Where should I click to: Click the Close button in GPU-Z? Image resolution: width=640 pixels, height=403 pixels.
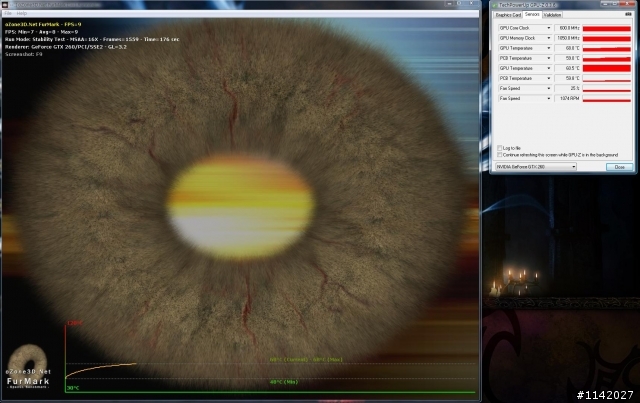pyautogui.click(x=619, y=167)
